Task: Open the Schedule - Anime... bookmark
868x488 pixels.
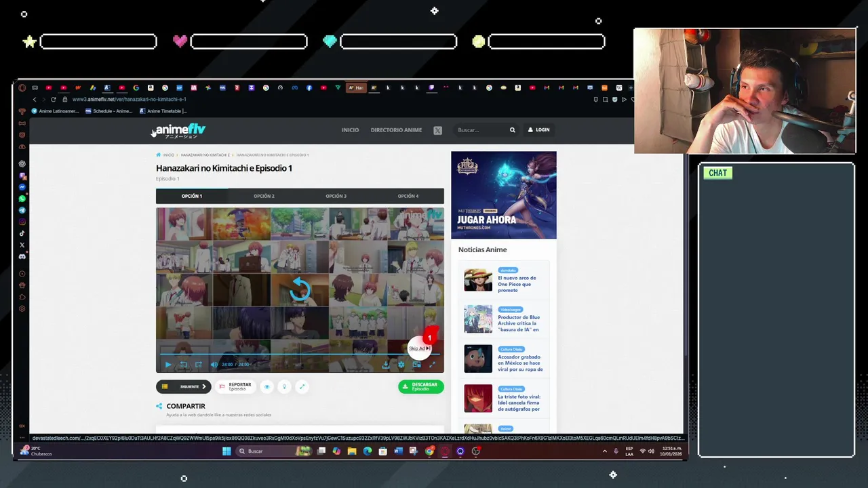Action: tap(109, 111)
